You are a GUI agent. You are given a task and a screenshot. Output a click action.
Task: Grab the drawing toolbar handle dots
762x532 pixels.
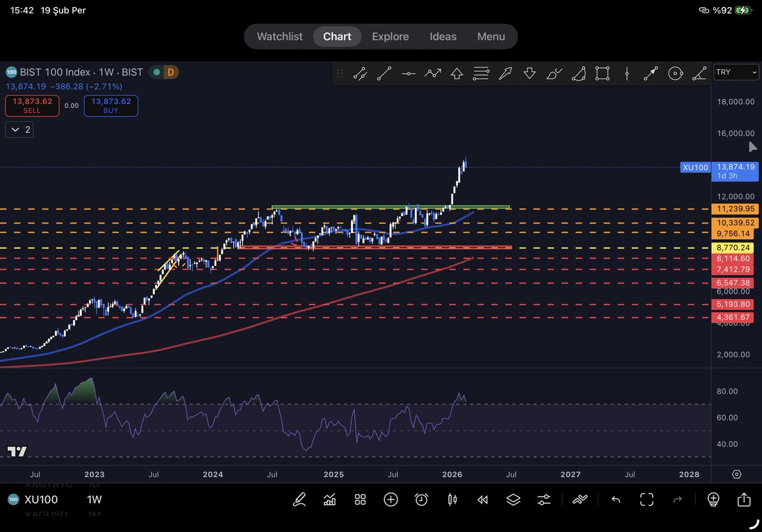click(340, 74)
